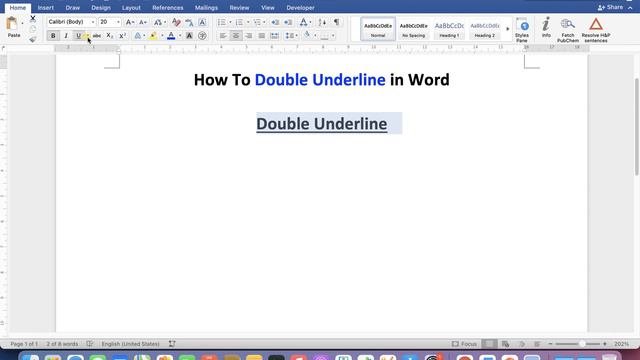Viewport: 640px width, 360px height.
Task: Apply the Heading 1 style
Action: coord(449,29)
